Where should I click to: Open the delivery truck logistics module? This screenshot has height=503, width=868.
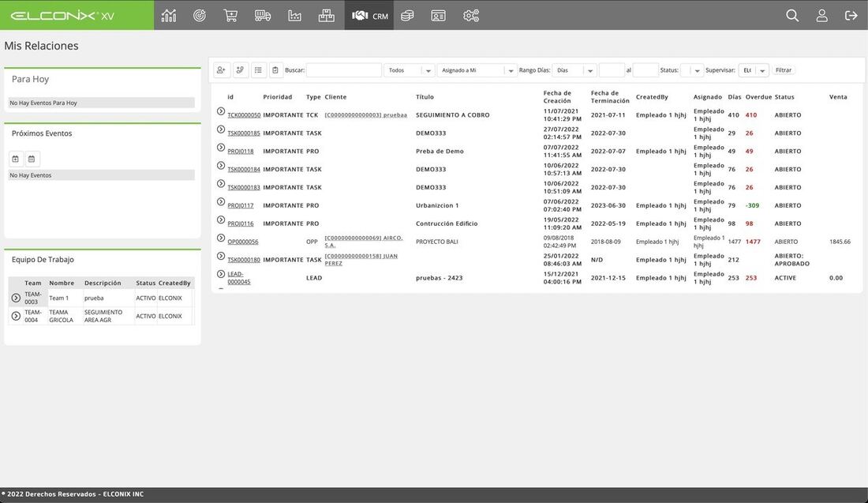(263, 16)
